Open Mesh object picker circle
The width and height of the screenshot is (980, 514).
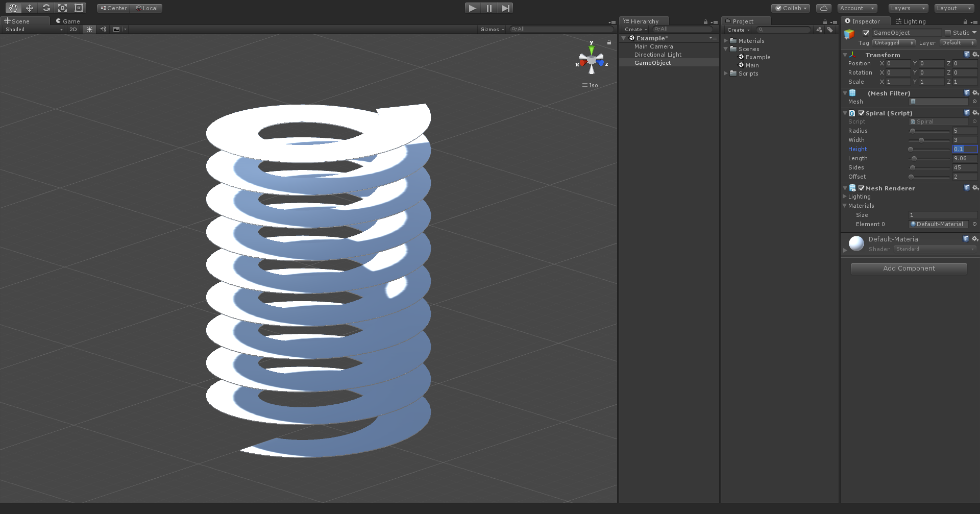974,101
